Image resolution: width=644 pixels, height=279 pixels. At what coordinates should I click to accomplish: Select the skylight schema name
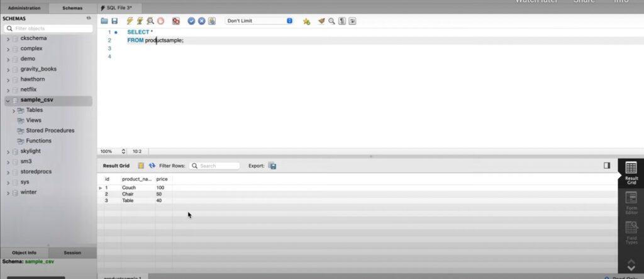click(x=30, y=151)
